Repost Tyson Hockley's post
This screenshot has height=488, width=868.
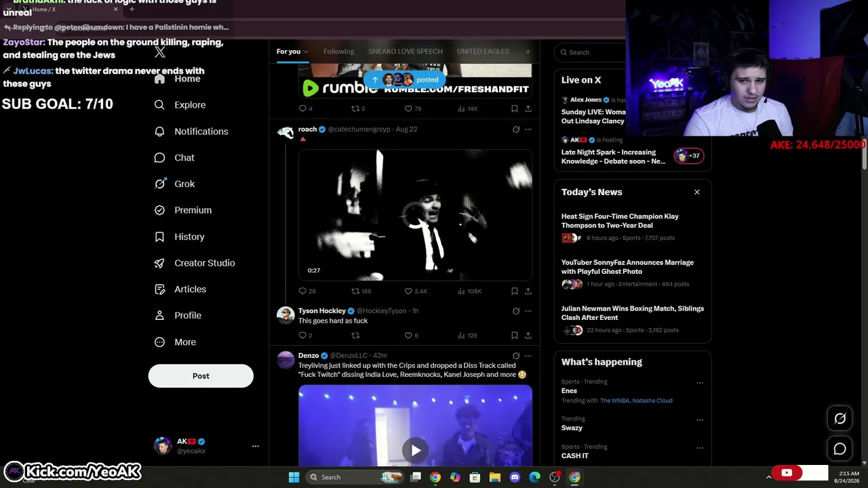point(355,335)
